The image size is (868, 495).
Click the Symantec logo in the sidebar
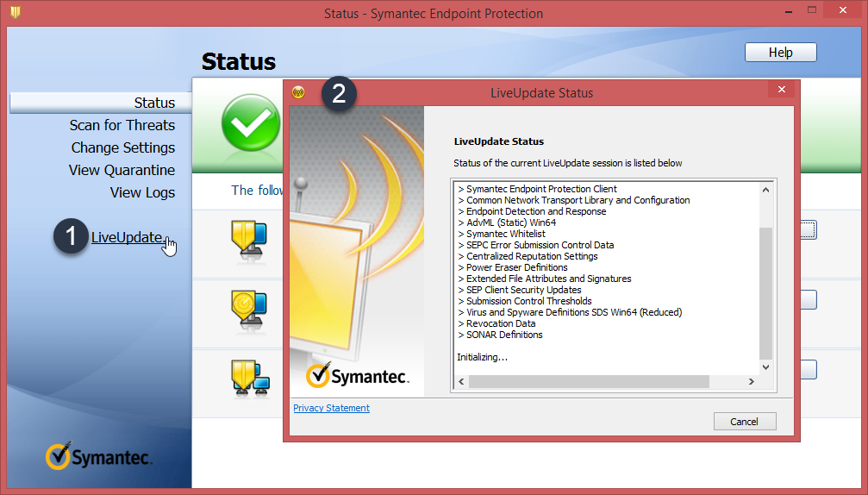[x=98, y=456]
